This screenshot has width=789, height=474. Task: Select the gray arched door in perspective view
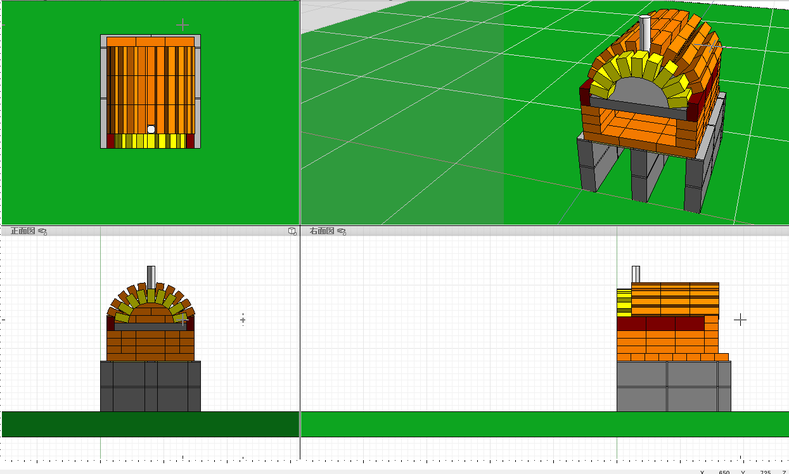tap(637, 92)
